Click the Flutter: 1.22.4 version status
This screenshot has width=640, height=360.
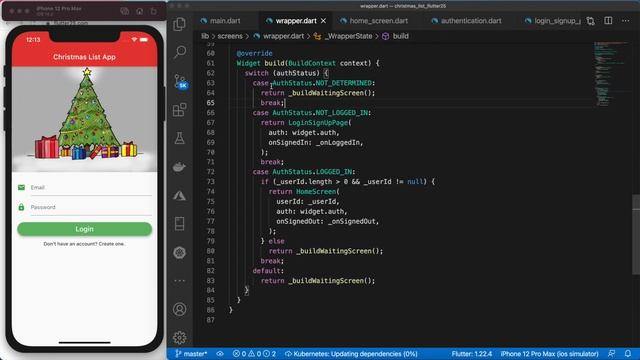tap(471, 354)
